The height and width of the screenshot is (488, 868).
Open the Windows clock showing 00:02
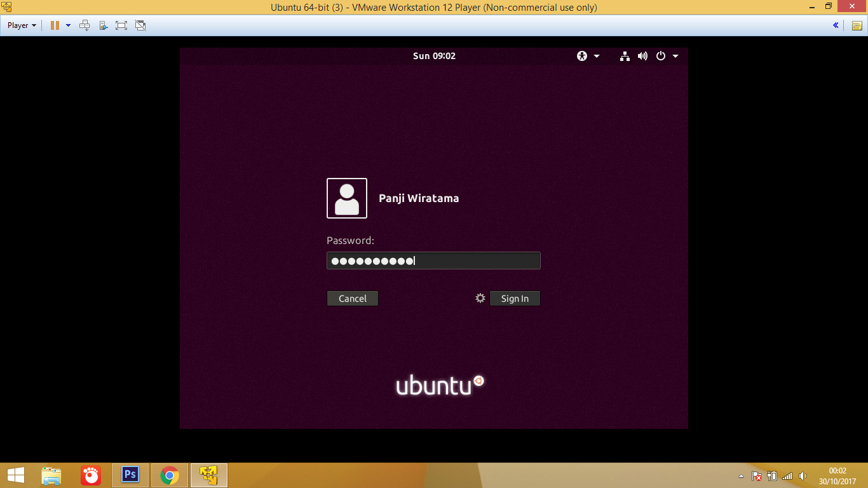837,476
